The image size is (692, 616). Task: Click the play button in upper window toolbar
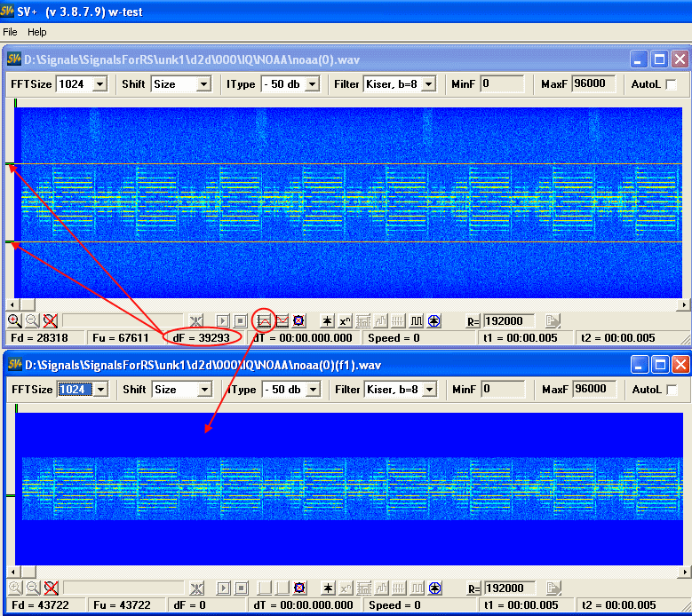(x=223, y=320)
